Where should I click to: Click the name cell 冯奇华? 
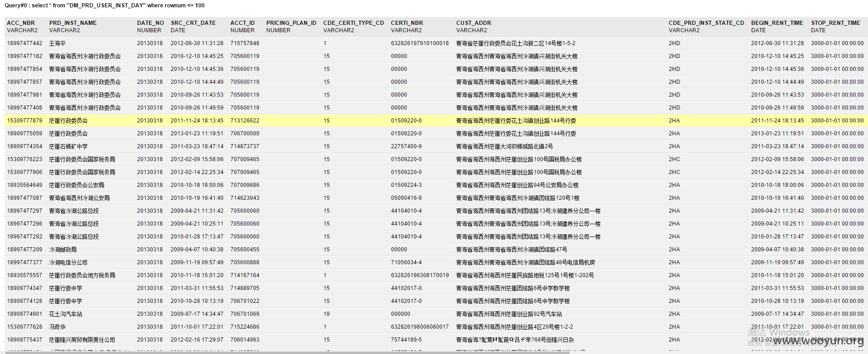[57, 327]
